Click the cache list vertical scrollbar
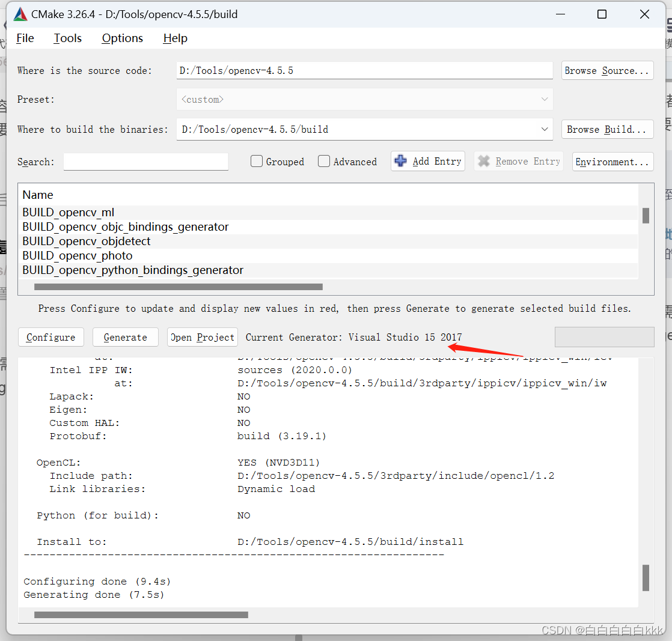672x641 pixels. click(646, 216)
